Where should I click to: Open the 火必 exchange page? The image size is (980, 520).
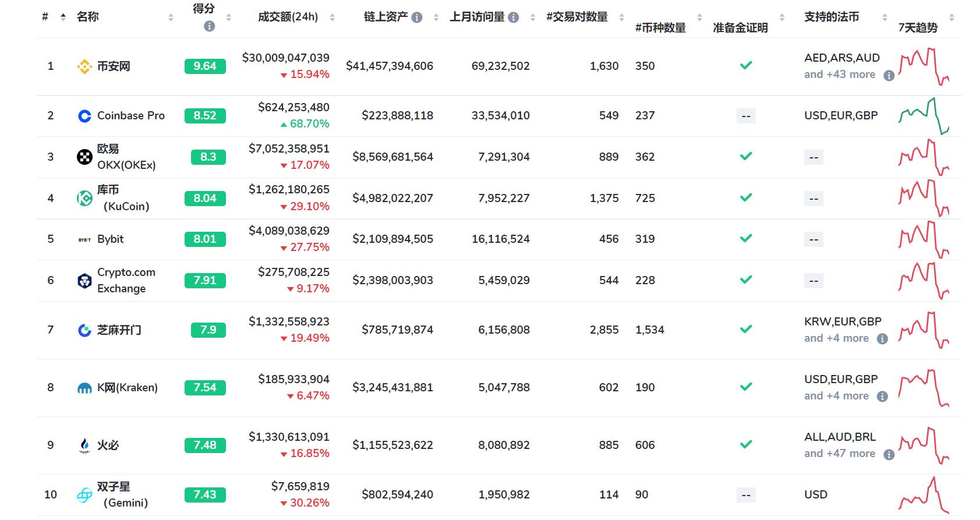(x=108, y=445)
